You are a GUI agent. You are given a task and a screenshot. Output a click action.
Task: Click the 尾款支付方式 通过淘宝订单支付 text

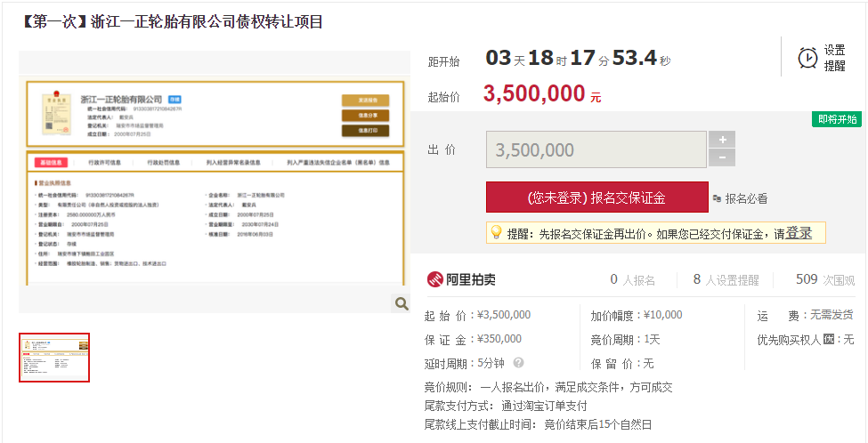(x=506, y=406)
